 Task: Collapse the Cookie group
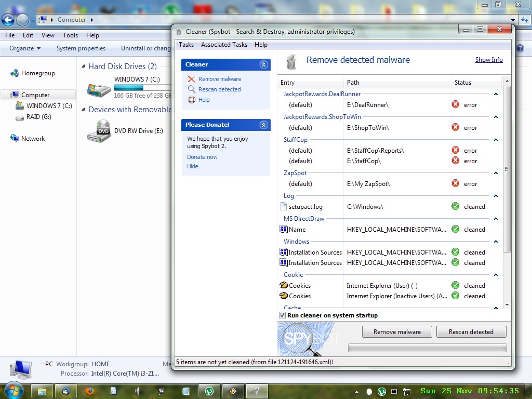coord(496,274)
